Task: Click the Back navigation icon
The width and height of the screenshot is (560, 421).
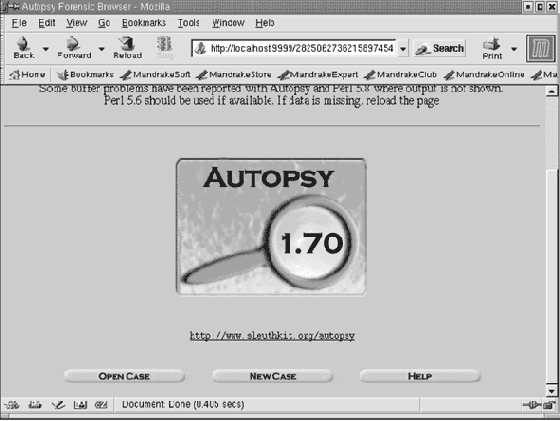Action: pos(24,47)
